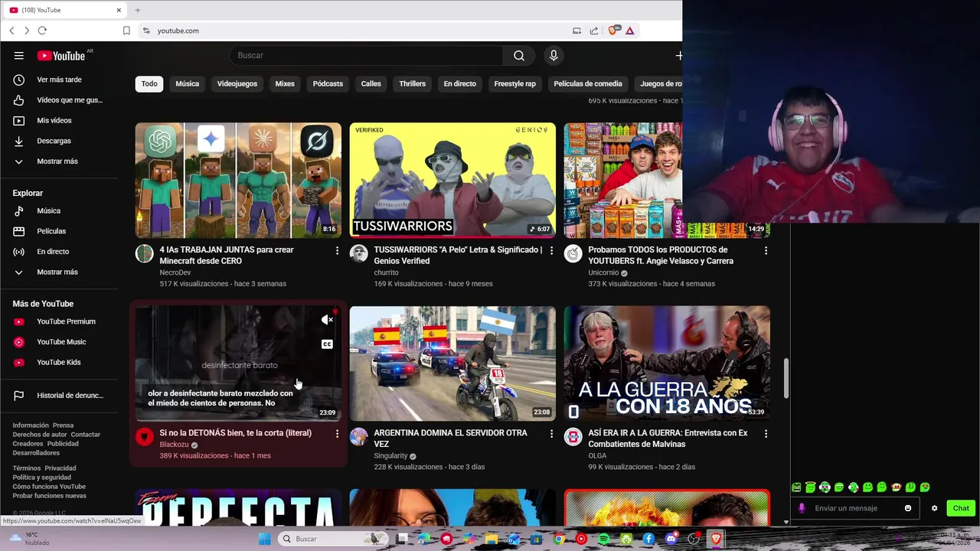Open YouTube Kids in sidebar

[59, 362]
